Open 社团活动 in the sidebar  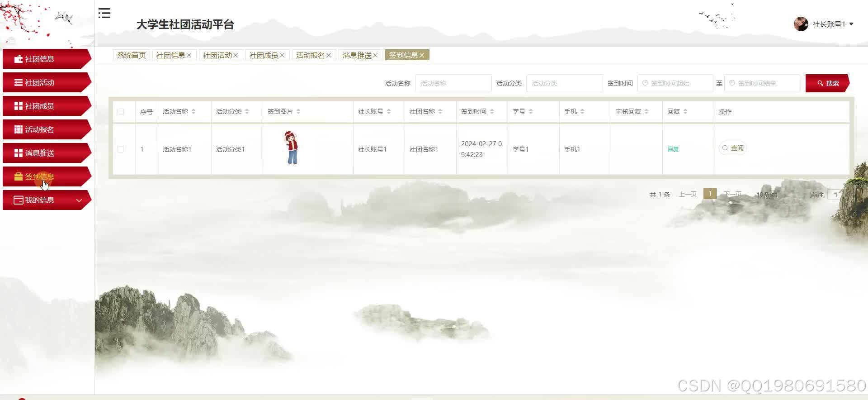pyautogui.click(x=47, y=82)
